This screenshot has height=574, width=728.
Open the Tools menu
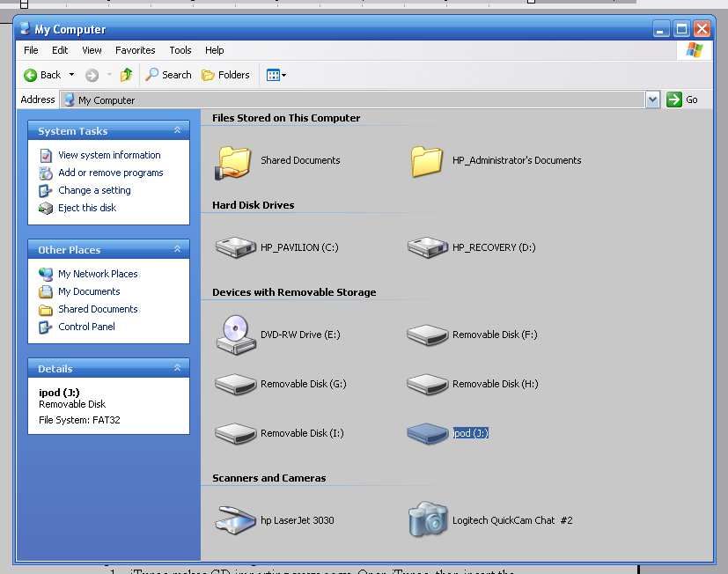(180, 50)
